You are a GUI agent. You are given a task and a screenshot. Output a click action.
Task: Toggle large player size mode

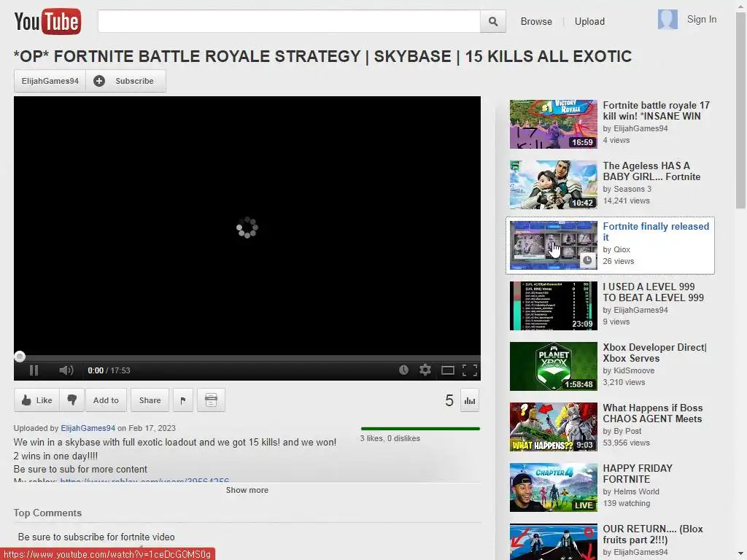point(447,370)
